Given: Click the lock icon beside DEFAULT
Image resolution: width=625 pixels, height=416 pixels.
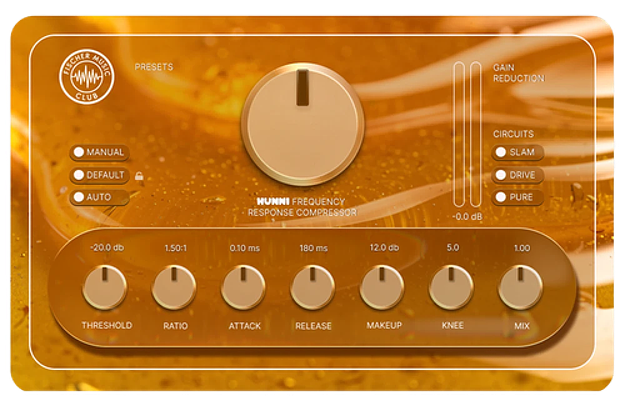Looking at the screenshot, I should pos(139,176).
